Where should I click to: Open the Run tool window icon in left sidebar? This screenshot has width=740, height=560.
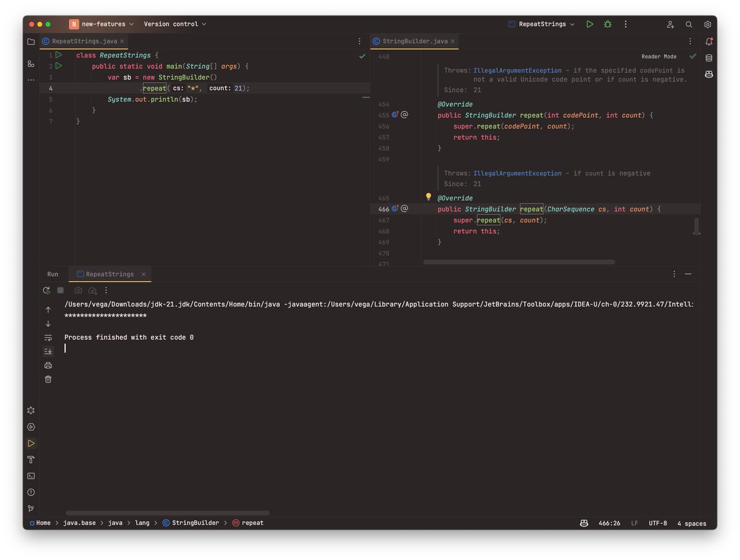[31, 443]
